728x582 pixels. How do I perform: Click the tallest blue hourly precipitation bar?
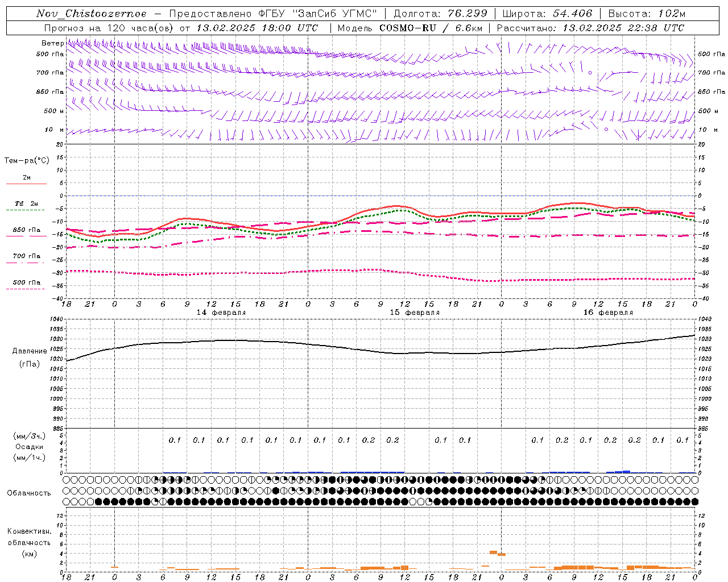[x=626, y=471]
